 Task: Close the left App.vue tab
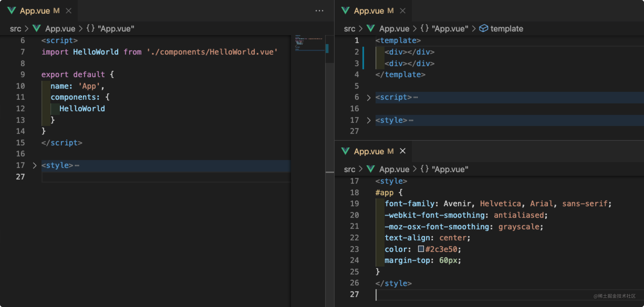click(69, 11)
